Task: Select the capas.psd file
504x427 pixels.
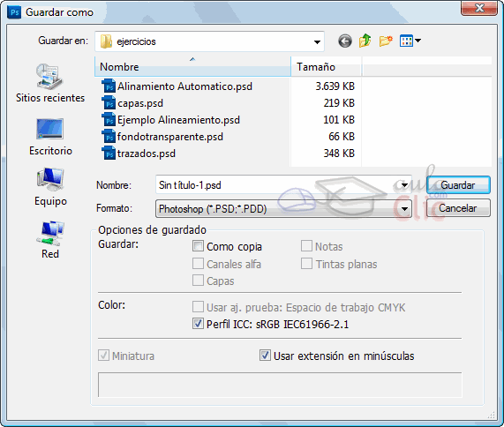Action: (132, 103)
